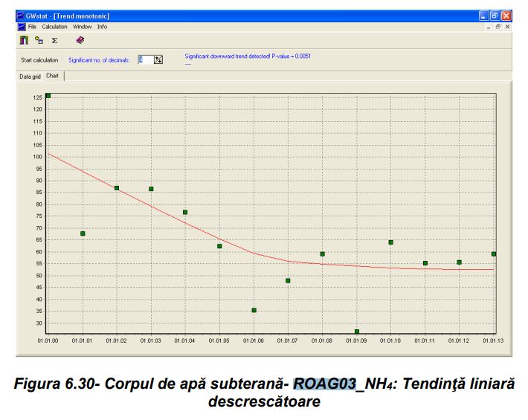Close the inner Trend monotonic child window
This screenshot has height=420, width=528.
pos(507,27)
